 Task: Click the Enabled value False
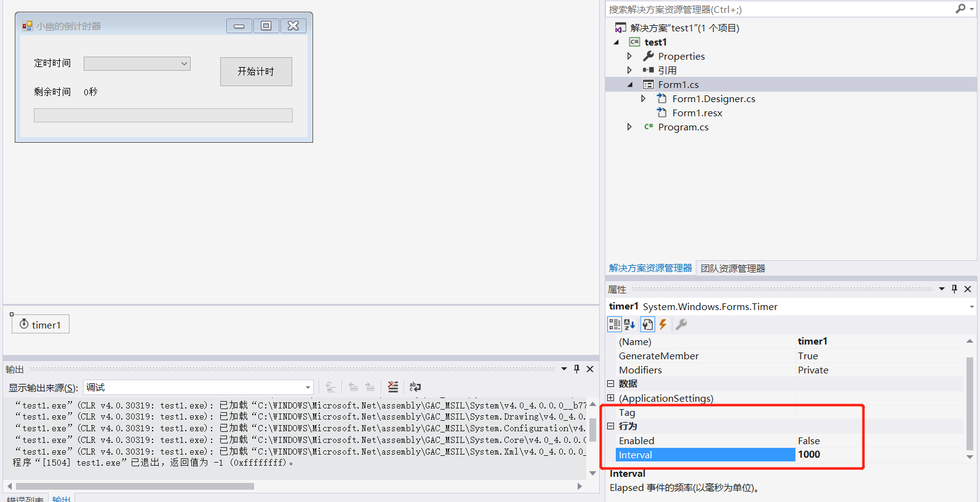click(809, 440)
